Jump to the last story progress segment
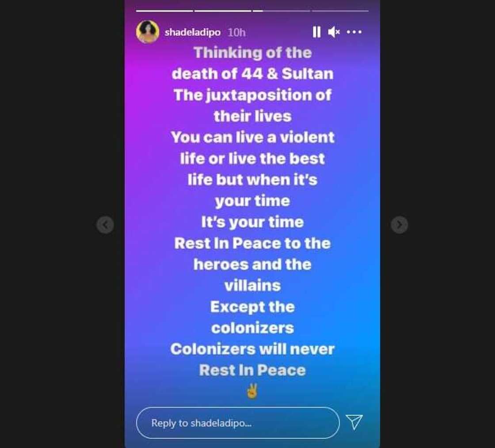 click(x=340, y=11)
